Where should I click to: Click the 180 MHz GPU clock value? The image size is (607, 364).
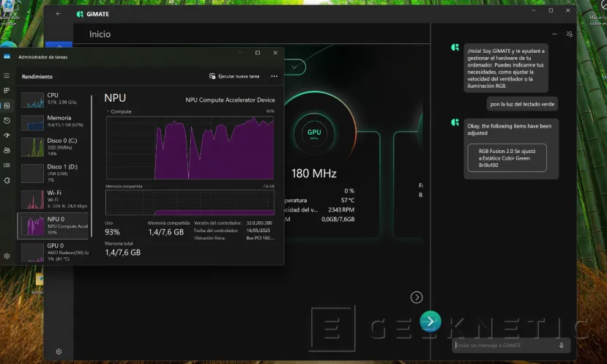313,174
